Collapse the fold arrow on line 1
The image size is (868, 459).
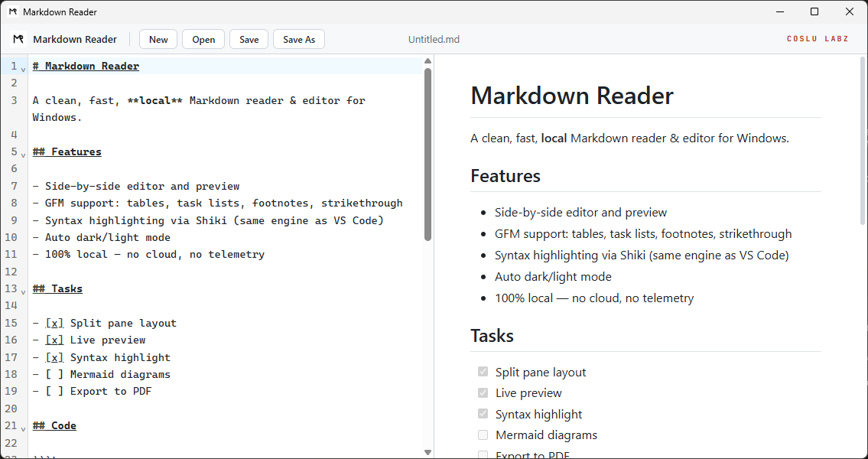pyautogui.click(x=23, y=69)
